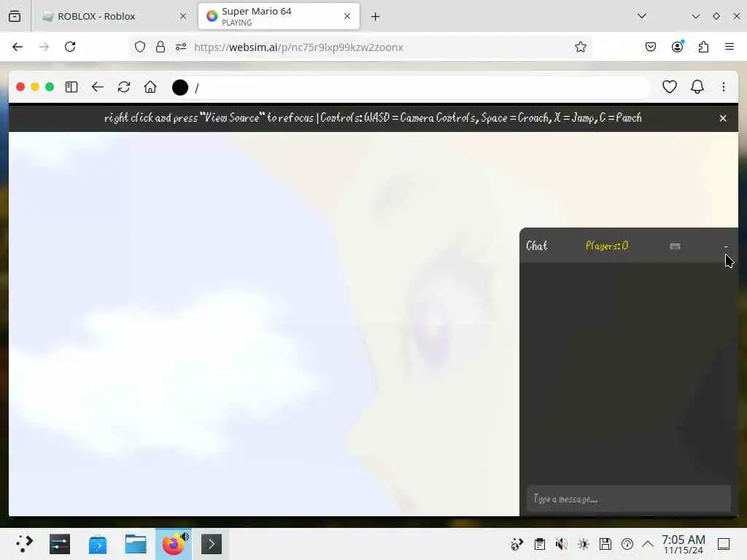Open brightness and color tray icon
This screenshot has width=747, height=560.
(584, 544)
